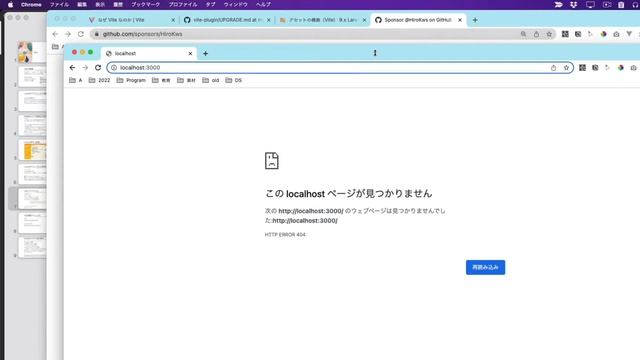Click forward arrow in GitHub window
The image size is (640, 360).
68,34
